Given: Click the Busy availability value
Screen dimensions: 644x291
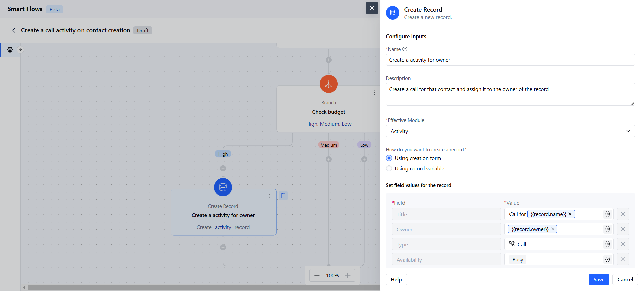Looking at the screenshot, I should (x=518, y=260).
